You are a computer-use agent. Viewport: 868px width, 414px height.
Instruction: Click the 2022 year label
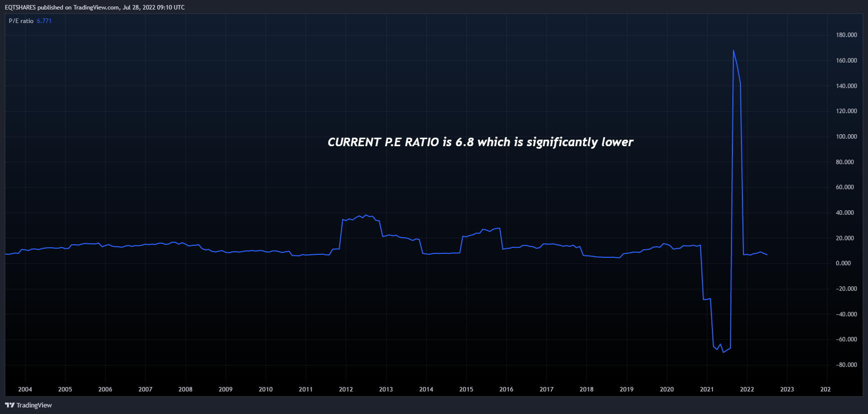[x=747, y=389]
